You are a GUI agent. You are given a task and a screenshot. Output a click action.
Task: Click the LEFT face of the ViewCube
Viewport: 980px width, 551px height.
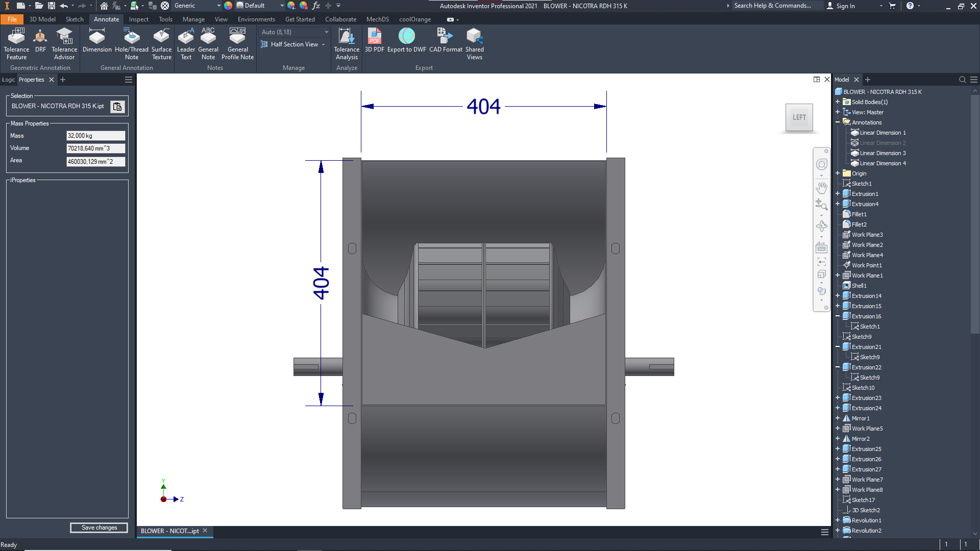tap(799, 117)
